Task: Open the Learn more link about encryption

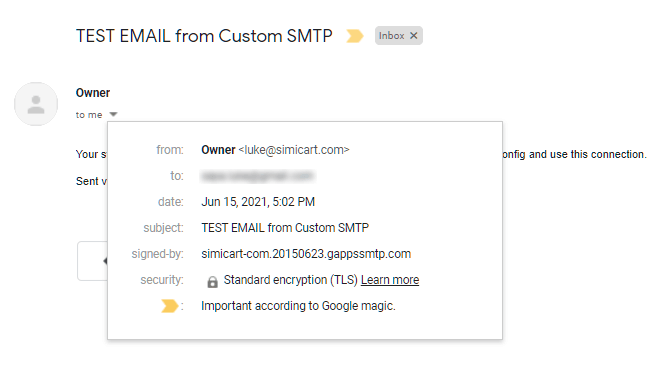Action: click(390, 280)
